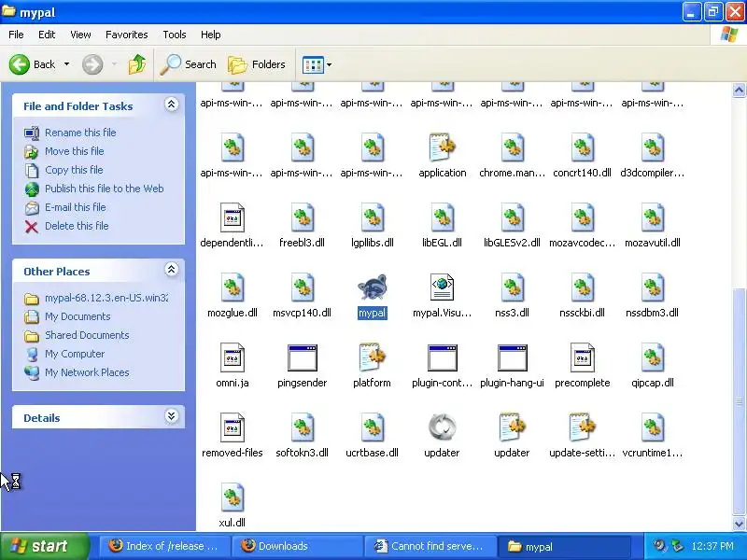
Task: Select the pingsender executable icon
Action: (x=302, y=357)
